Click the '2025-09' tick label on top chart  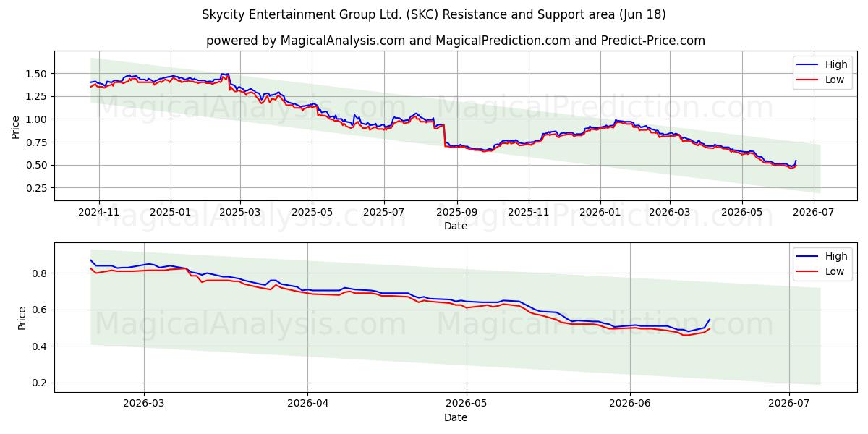[457, 212]
